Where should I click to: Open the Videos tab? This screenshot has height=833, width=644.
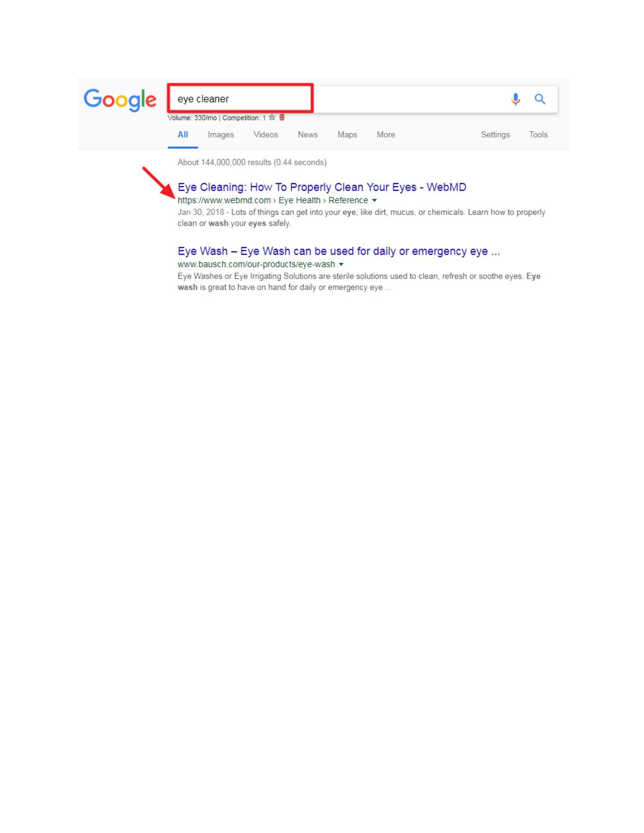pos(266,135)
